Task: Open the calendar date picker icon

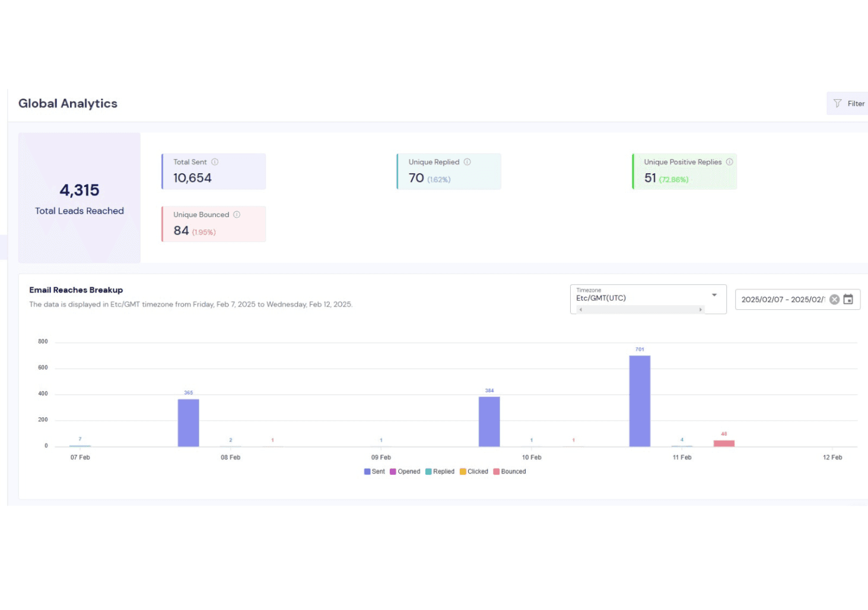Action: [x=848, y=299]
